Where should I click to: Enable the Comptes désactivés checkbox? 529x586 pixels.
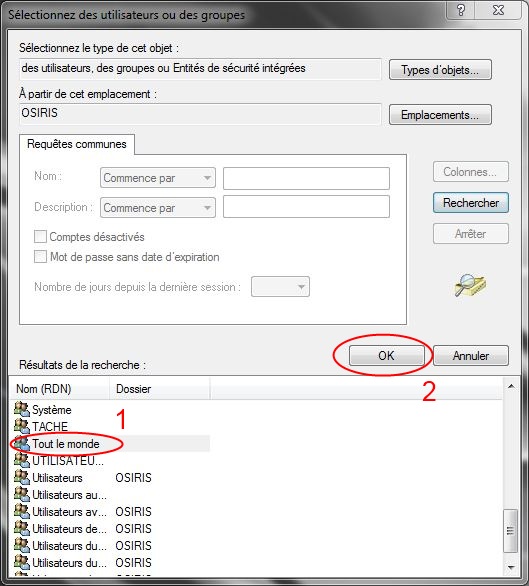pos(40,237)
